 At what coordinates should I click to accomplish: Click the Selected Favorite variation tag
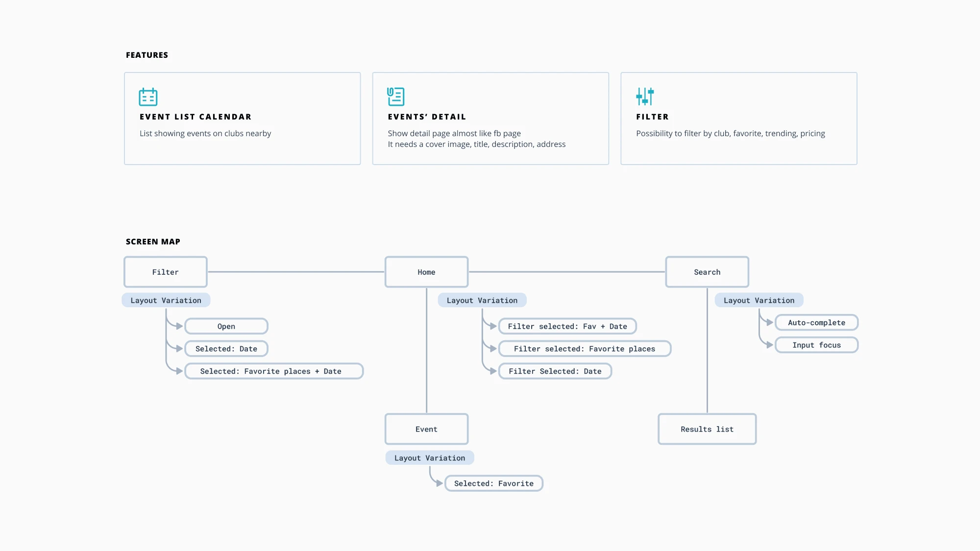click(493, 483)
